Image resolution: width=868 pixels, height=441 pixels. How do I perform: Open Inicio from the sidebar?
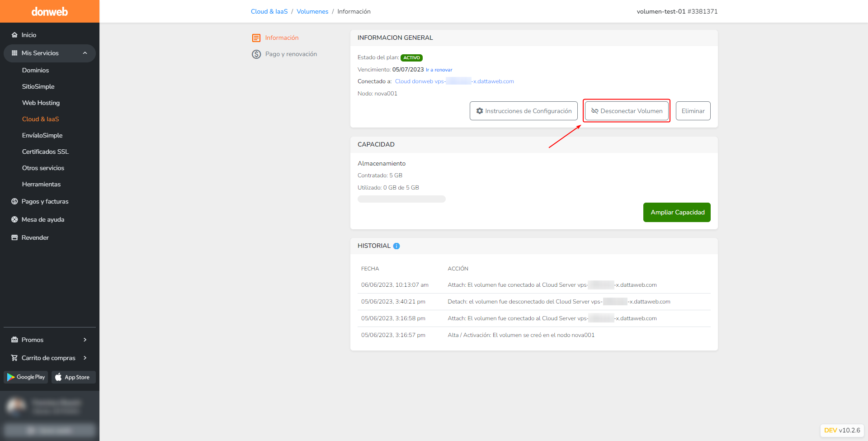click(29, 35)
